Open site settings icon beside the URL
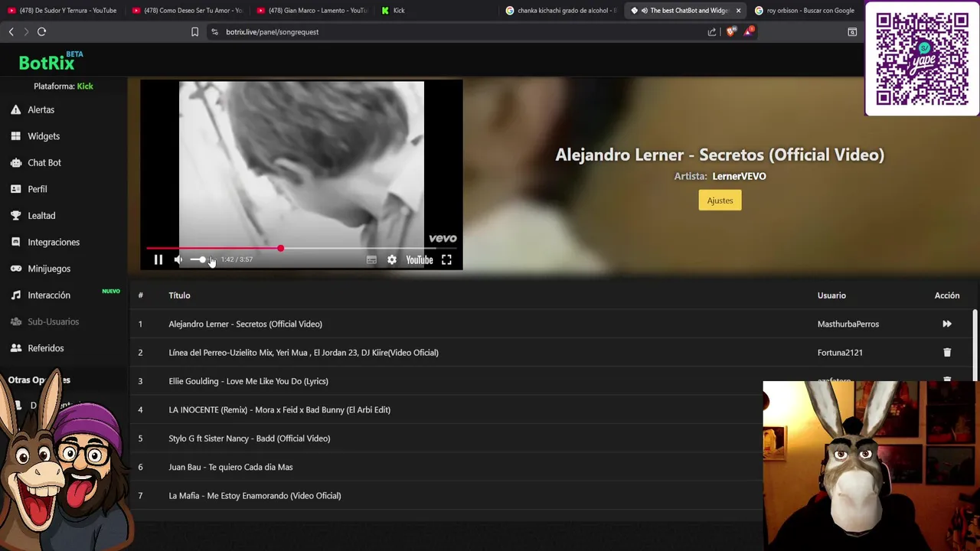980x551 pixels. 214,32
